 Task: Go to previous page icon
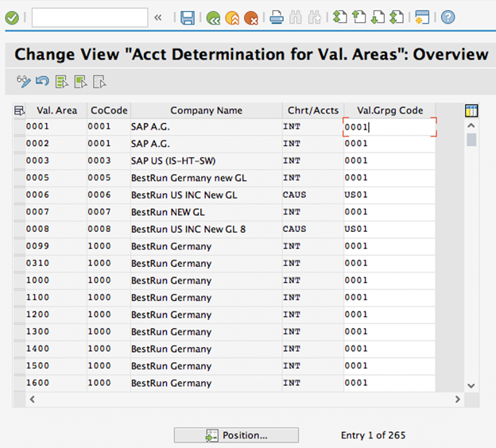359,17
